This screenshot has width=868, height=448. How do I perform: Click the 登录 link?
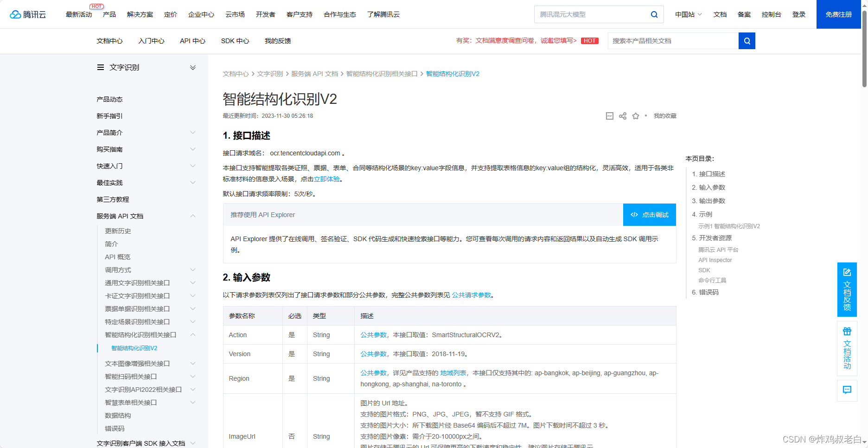[799, 14]
